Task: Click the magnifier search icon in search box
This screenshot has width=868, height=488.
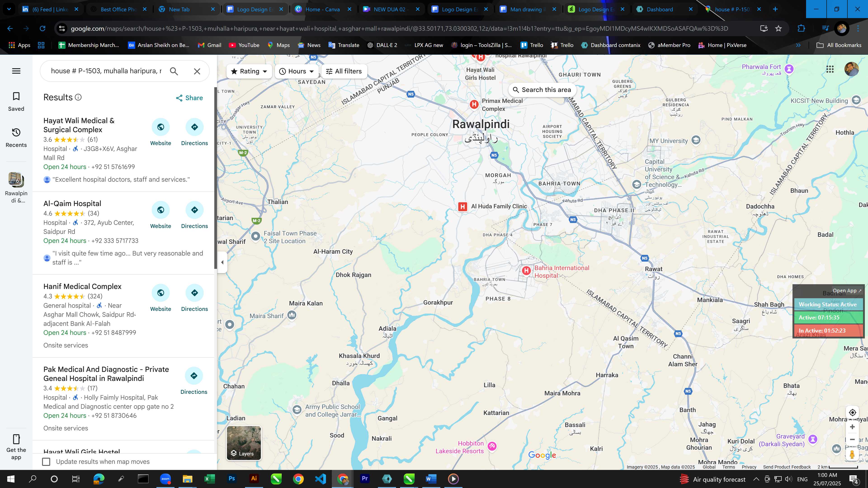Action: click(174, 71)
